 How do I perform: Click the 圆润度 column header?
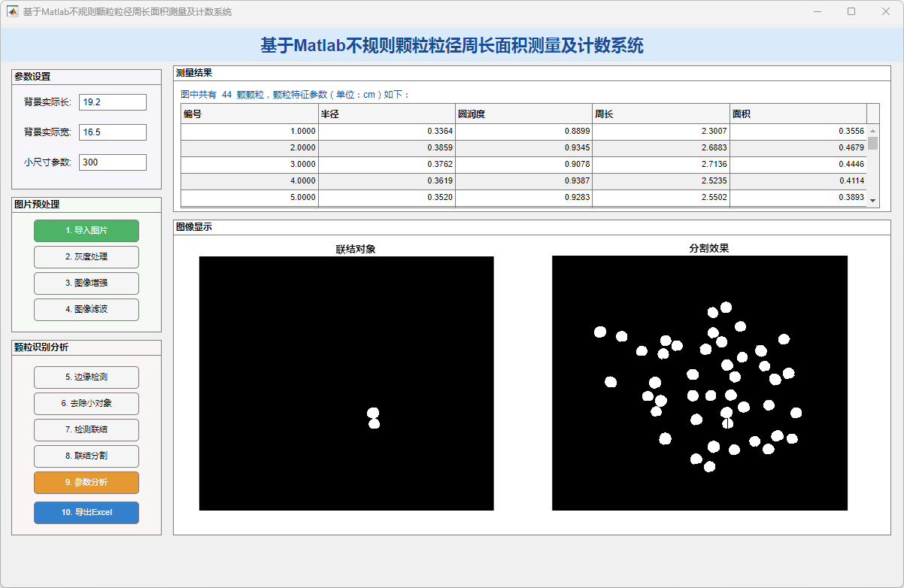[523, 114]
